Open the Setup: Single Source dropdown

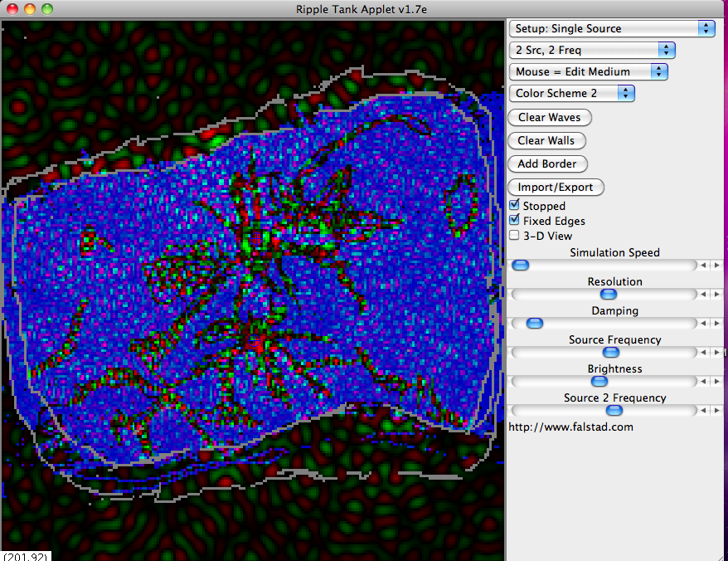[x=612, y=28]
